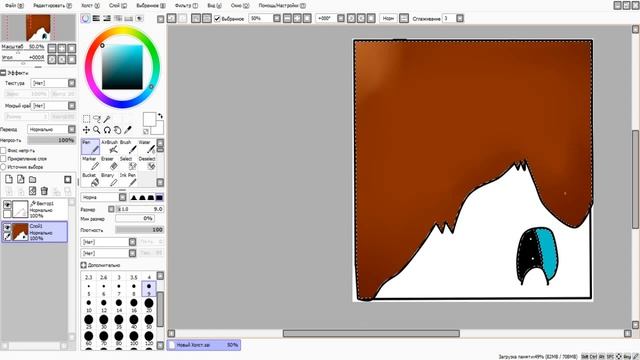Image resolution: width=640 pixels, height=360 pixels.
Task: Activate the move layer tool
Action: (x=87, y=130)
